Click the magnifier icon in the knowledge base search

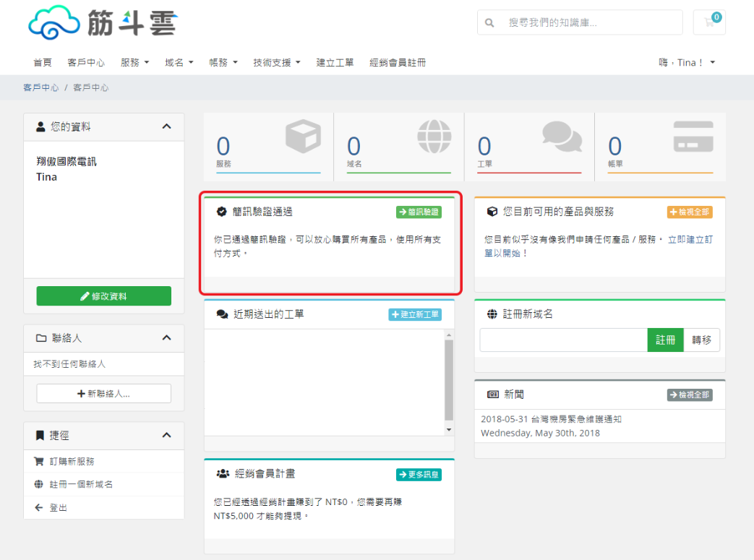point(489,22)
